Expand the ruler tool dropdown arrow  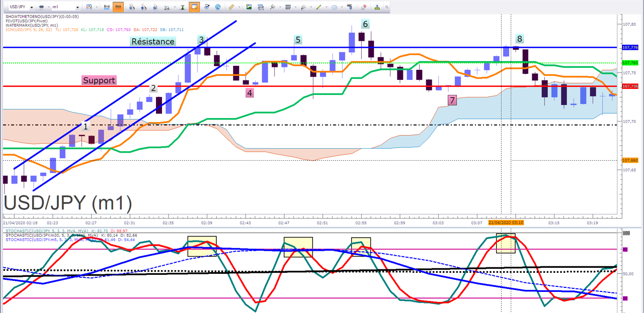(239, 7)
